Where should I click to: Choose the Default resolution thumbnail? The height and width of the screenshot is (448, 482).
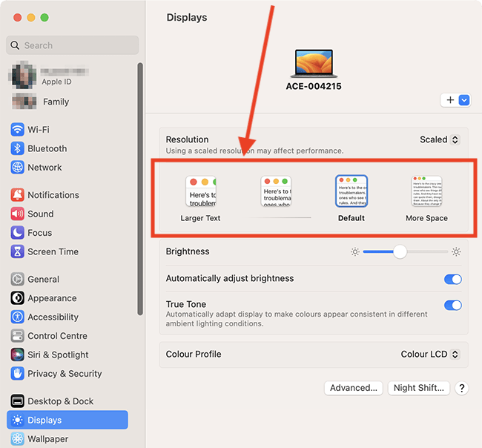(x=351, y=191)
